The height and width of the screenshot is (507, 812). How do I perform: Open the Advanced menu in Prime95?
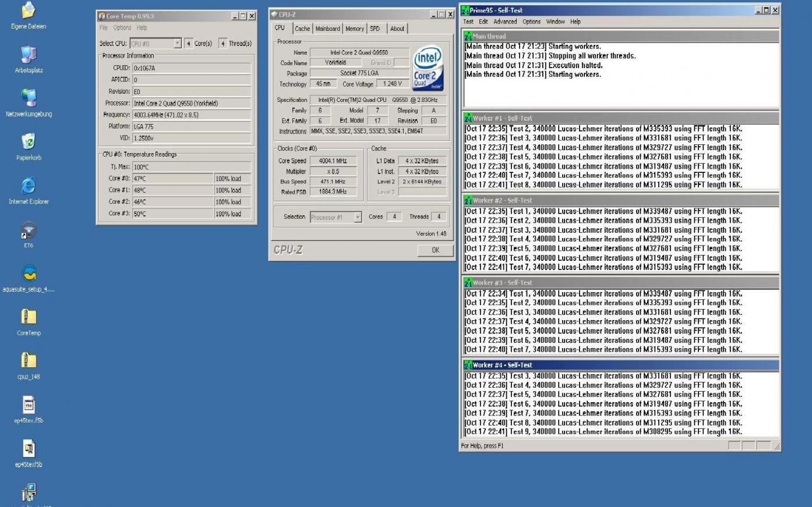click(x=505, y=22)
